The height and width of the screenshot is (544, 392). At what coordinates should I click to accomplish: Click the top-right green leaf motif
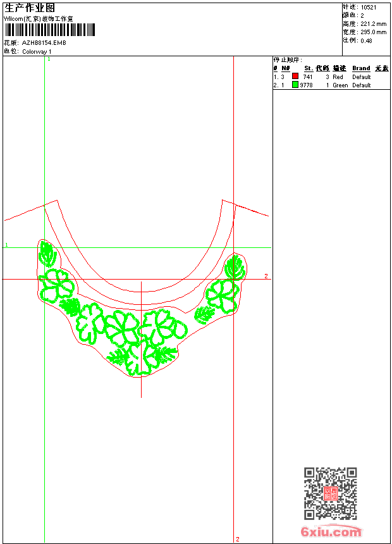[235, 266]
